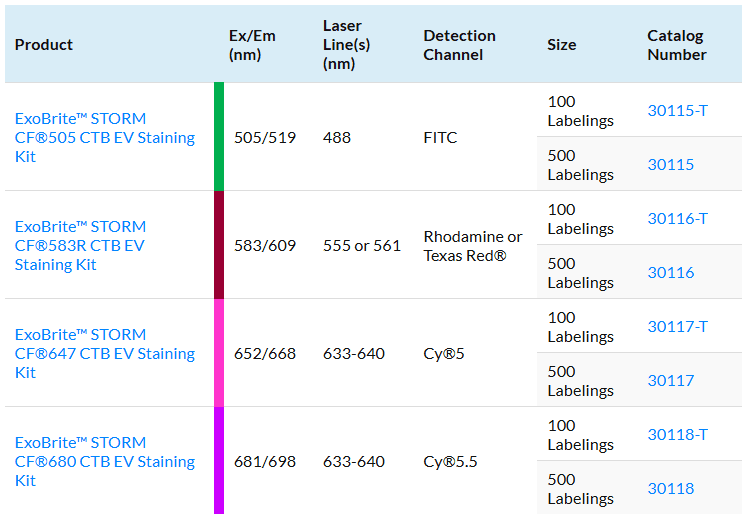Click the 505/519 Ex/Em cell

[x=265, y=138]
